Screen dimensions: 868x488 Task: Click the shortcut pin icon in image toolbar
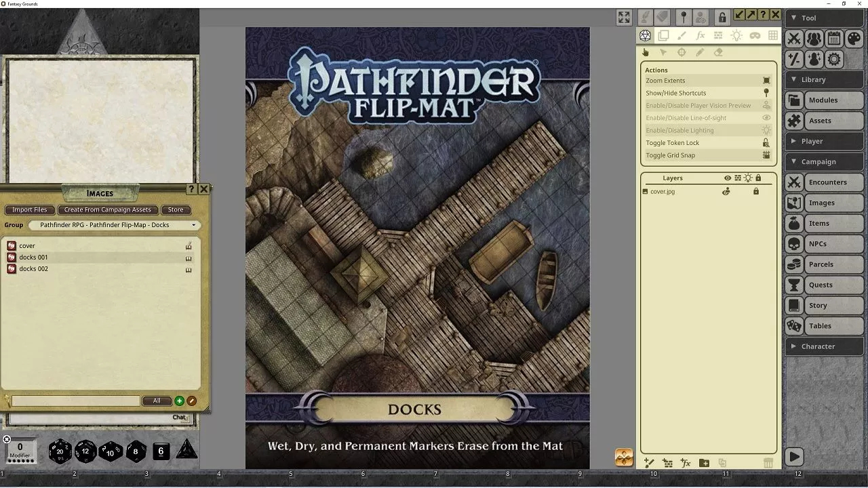684,17
